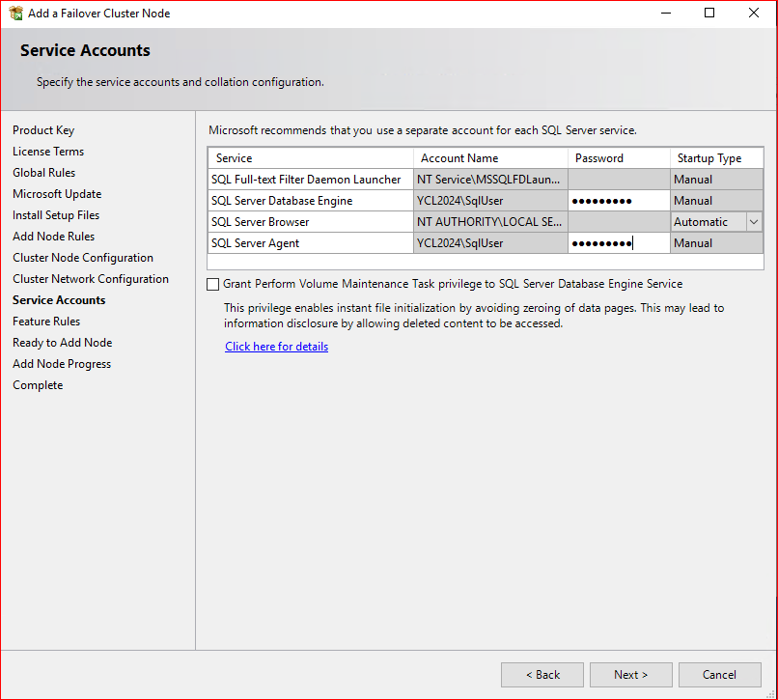Select Cluster Network Configuration step
Screen dimensions: 778x700
[x=91, y=279]
